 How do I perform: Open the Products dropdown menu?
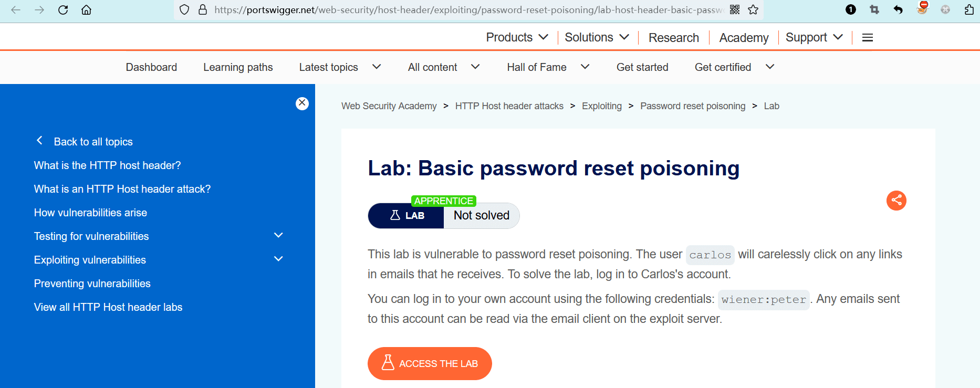tap(517, 38)
